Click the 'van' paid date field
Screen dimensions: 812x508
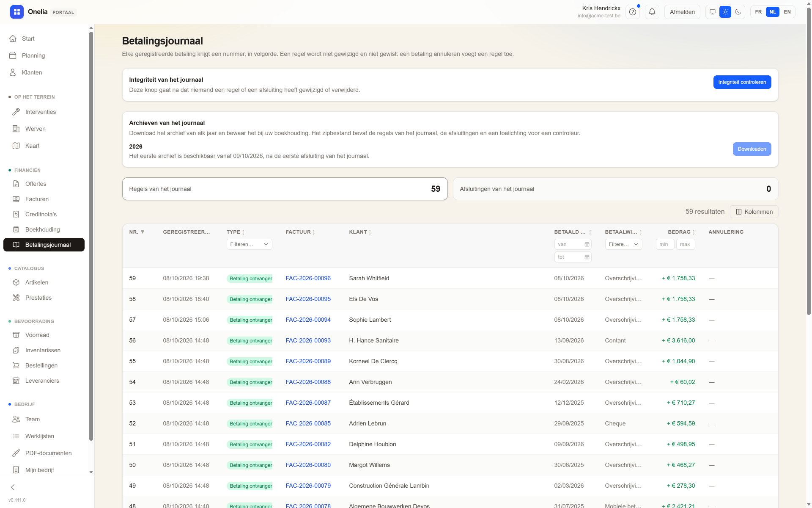coord(573,244)
